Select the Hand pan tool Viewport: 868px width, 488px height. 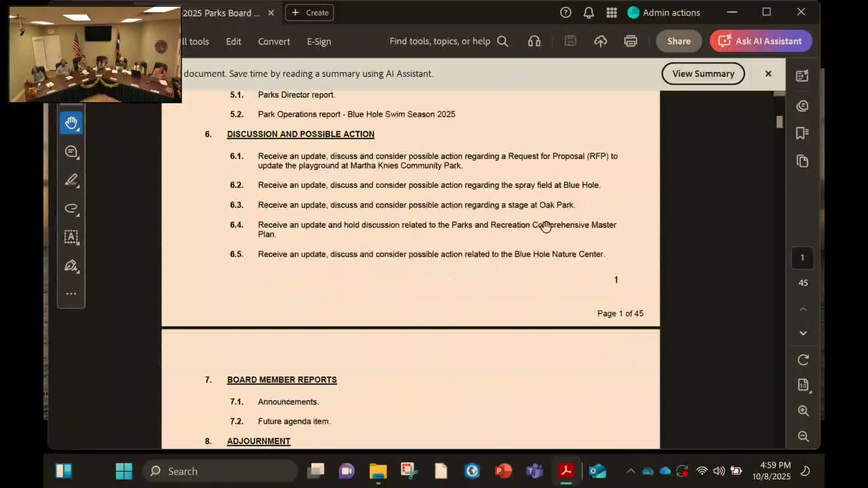coord(71,123)
